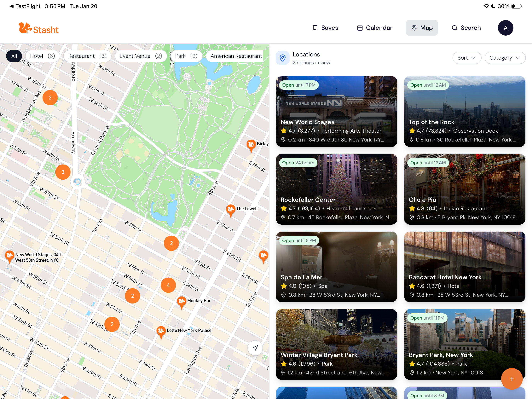Tap the orange add (+) button

tap(512, 379)
